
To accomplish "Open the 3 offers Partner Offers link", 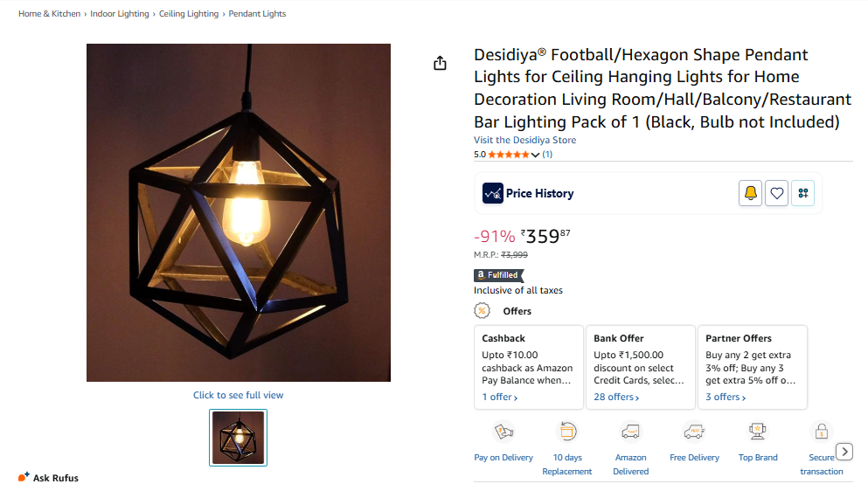I will (x=726, y=398).
